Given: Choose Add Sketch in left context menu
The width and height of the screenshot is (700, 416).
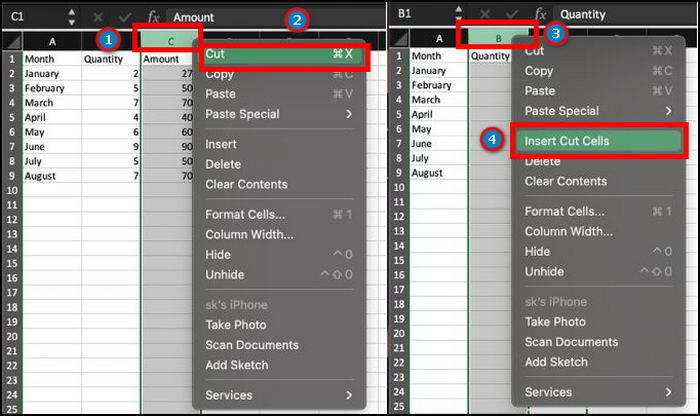Looking at the screenshot, I should pyautogui.click(x=279, y=365).
